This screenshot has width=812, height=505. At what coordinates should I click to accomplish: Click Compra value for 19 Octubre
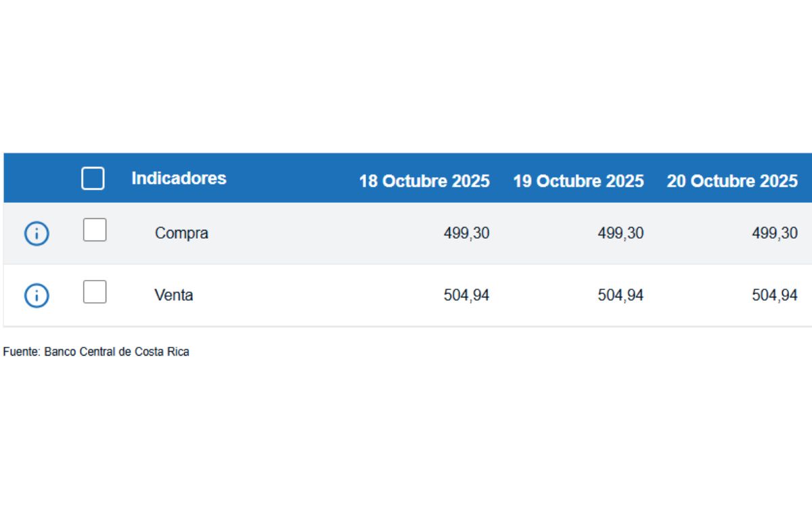[621, 233]
